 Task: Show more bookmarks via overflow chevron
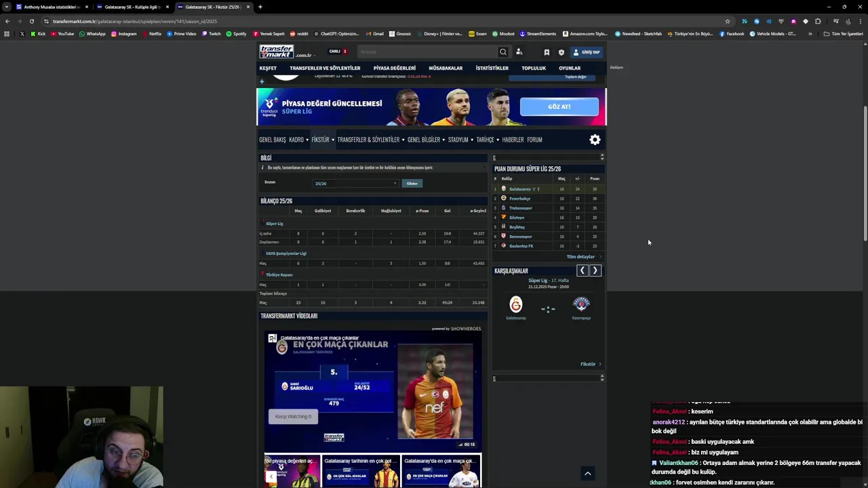pos(810,34)
